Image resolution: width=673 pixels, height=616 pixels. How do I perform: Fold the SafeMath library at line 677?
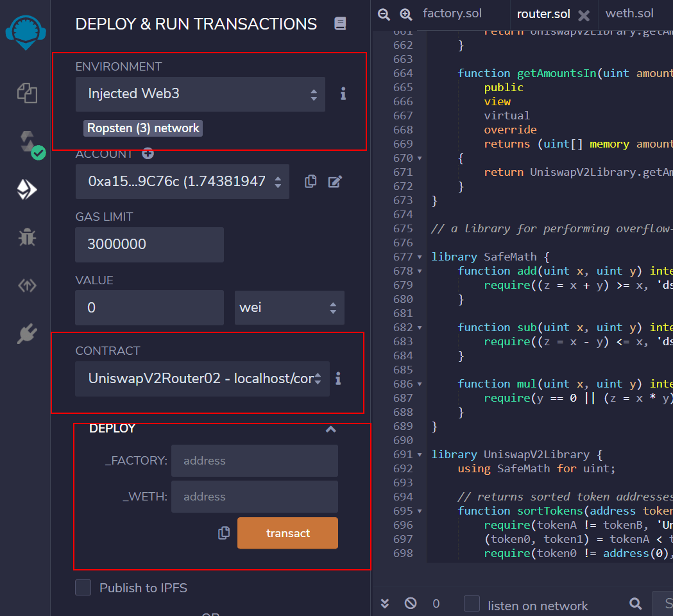420,257
